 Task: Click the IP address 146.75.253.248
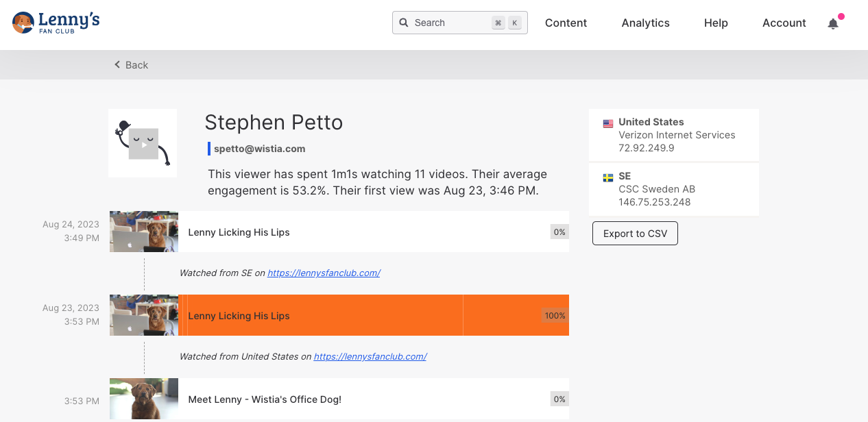coord(655,202)
